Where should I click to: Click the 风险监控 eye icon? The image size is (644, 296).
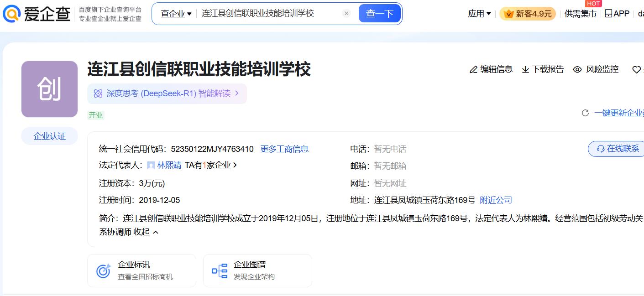tap(577, 70)
